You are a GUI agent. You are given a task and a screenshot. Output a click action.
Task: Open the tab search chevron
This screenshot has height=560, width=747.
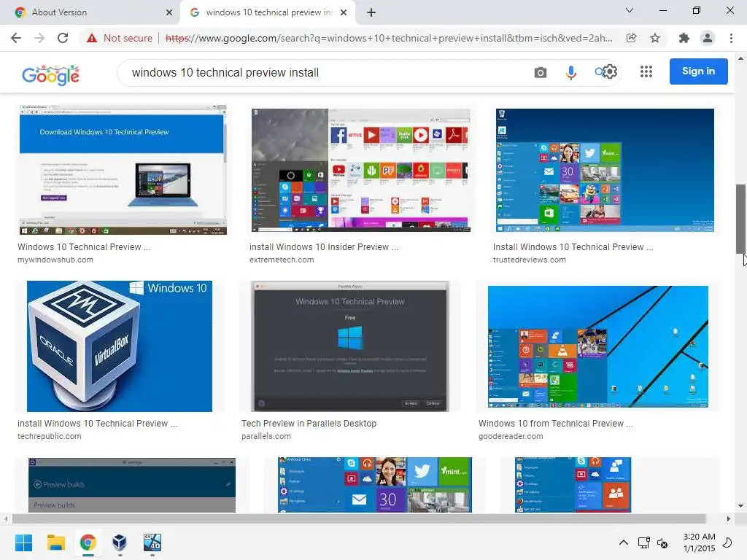click(x=630, y=10)
